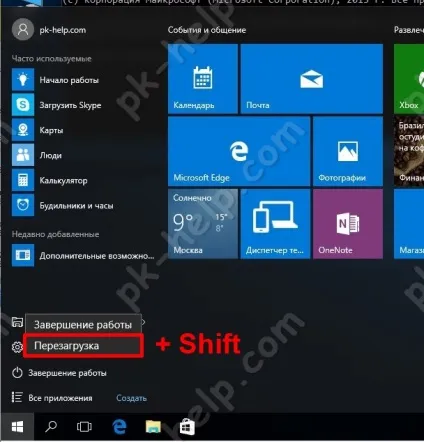
Task: Open the Москва weather tile
Action: click(203, 224)
